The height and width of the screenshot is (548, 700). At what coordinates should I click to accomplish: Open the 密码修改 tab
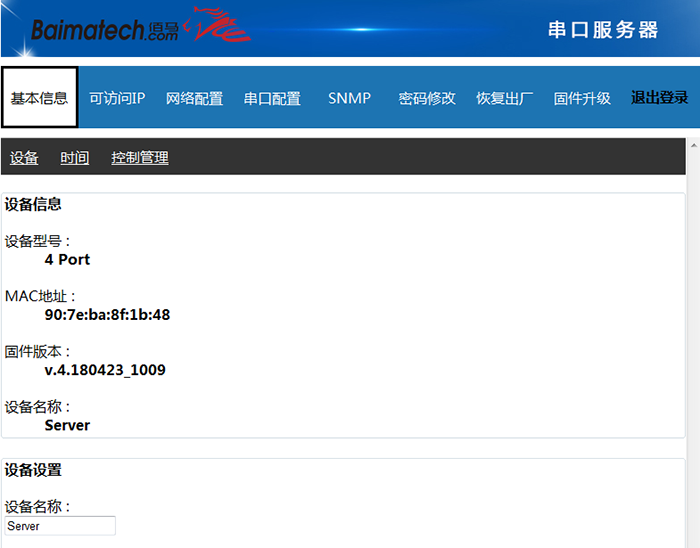click(x=427, y=98)
